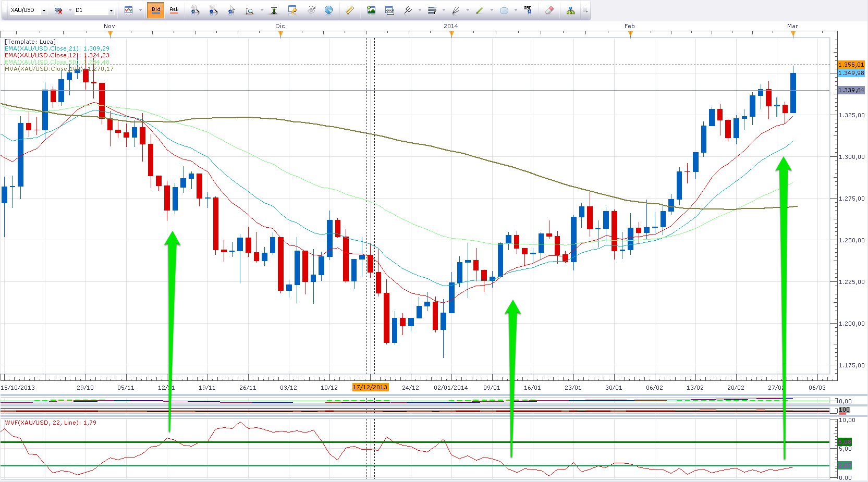Viewport: 868px width, 482px height.
Task: Open the D1 timeframe dropdown
Action: pos(111,10)
